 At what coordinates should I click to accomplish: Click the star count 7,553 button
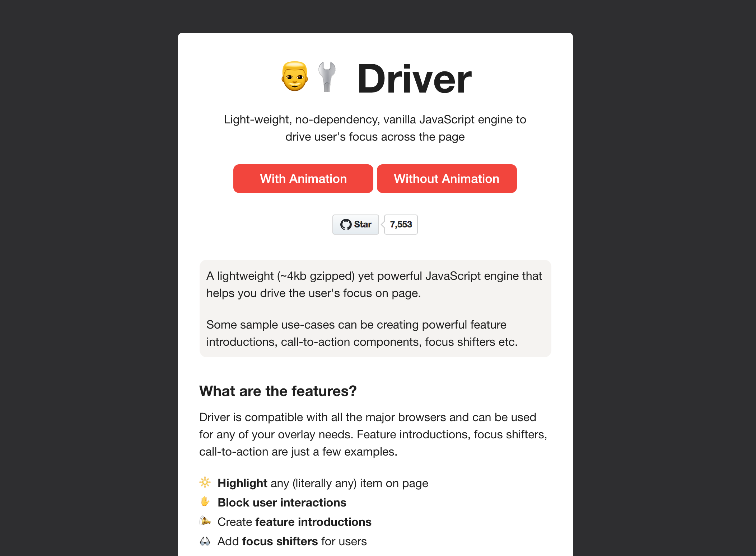400,224
